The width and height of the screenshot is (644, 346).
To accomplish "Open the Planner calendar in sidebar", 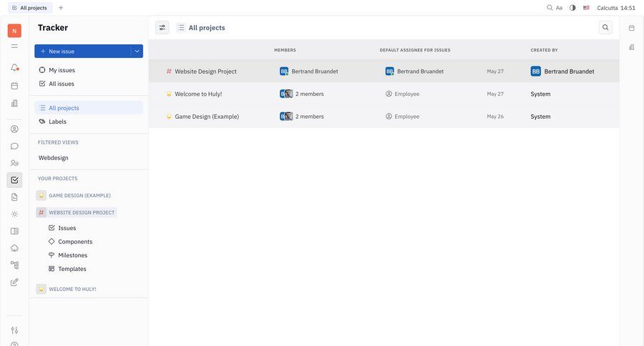I will (x=14, y=86).
